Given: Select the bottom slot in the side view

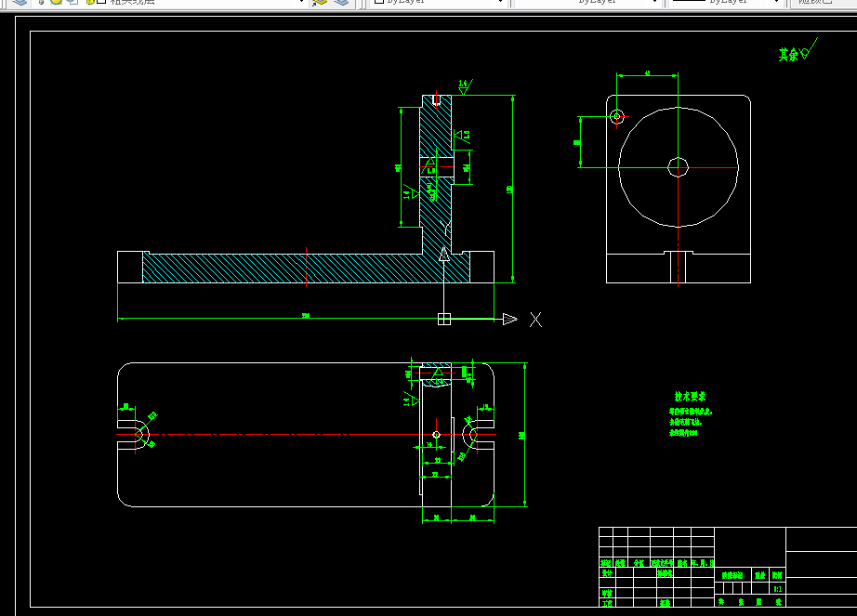Looking at the screenshot, I should [678, 267].
